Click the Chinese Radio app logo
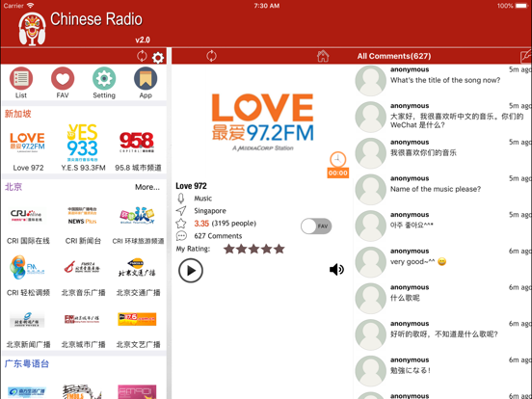 32,29
